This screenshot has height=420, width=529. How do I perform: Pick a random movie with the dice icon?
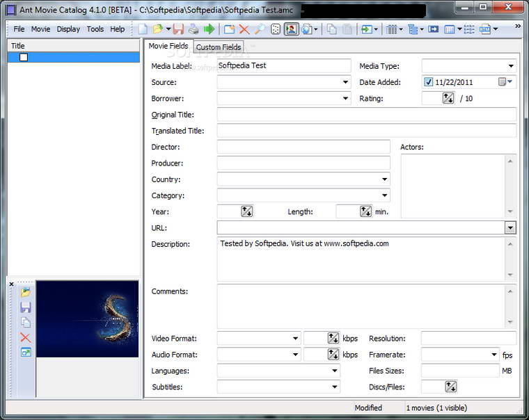click(276, 29)
